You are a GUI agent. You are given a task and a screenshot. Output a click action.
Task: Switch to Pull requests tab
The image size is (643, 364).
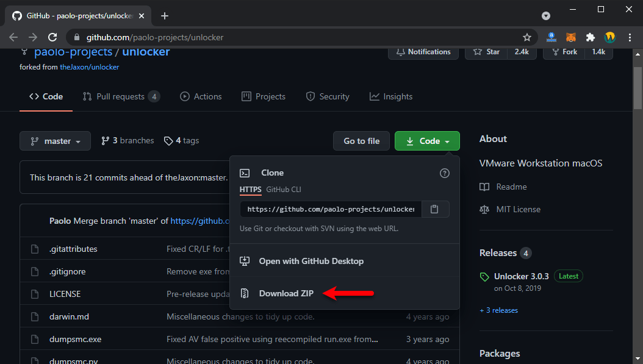[121, 97]
